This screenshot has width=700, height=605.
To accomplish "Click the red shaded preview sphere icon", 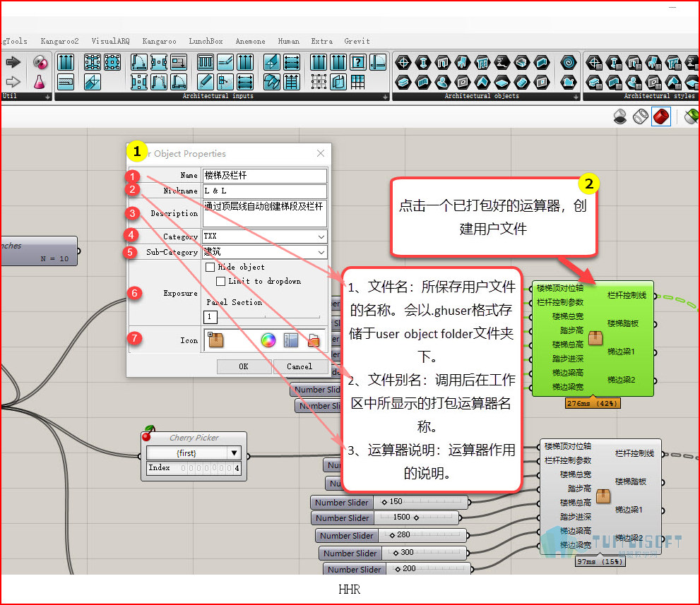I will (x=660, y=117).
